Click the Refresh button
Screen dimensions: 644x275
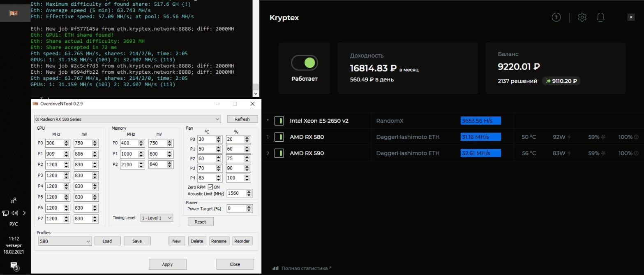pos(242,119)
